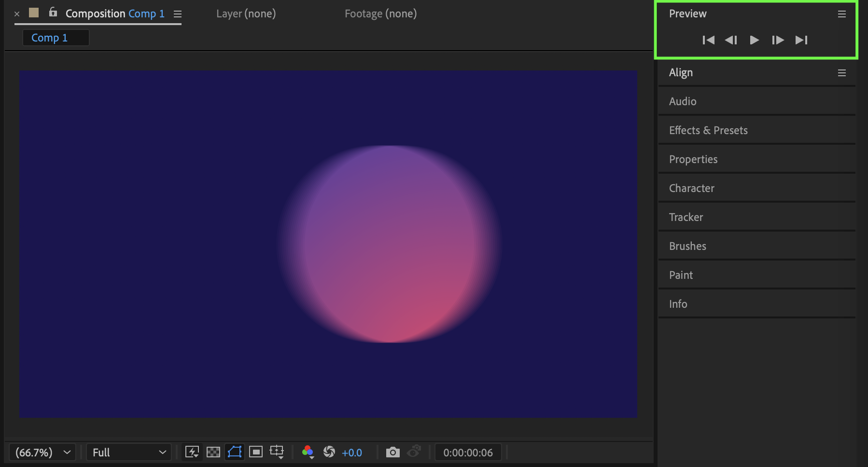Step forward one frame in Preview
Screen dimensions: 868x467
pos(778,40)
